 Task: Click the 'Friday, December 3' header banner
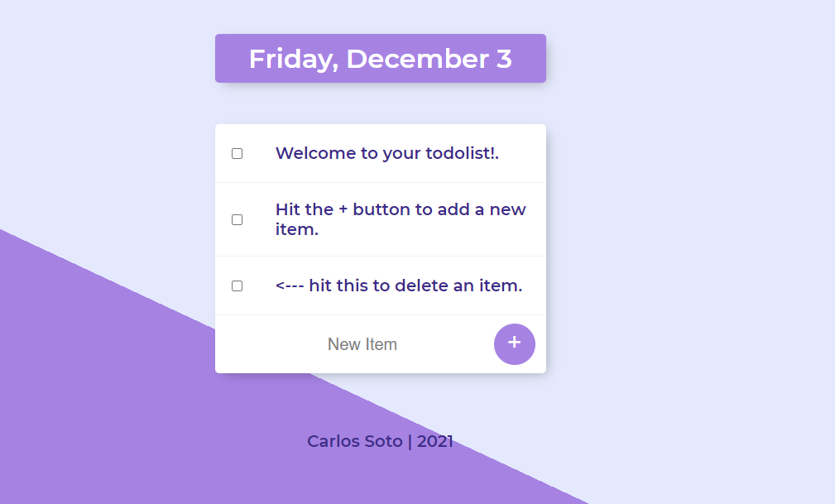[x=380, y=58]
